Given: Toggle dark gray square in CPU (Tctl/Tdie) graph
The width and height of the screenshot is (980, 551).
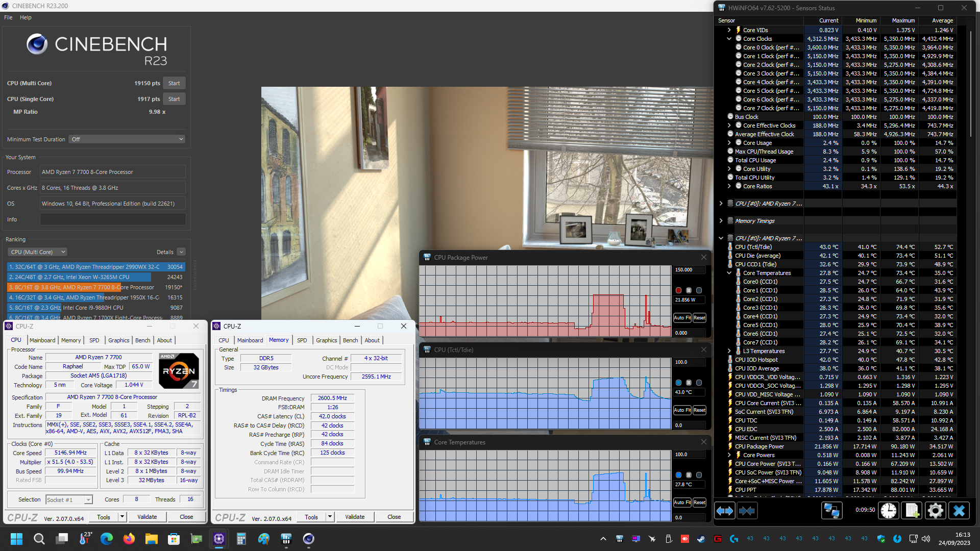Looking at the screenshot, I should (x=699, y=383).
